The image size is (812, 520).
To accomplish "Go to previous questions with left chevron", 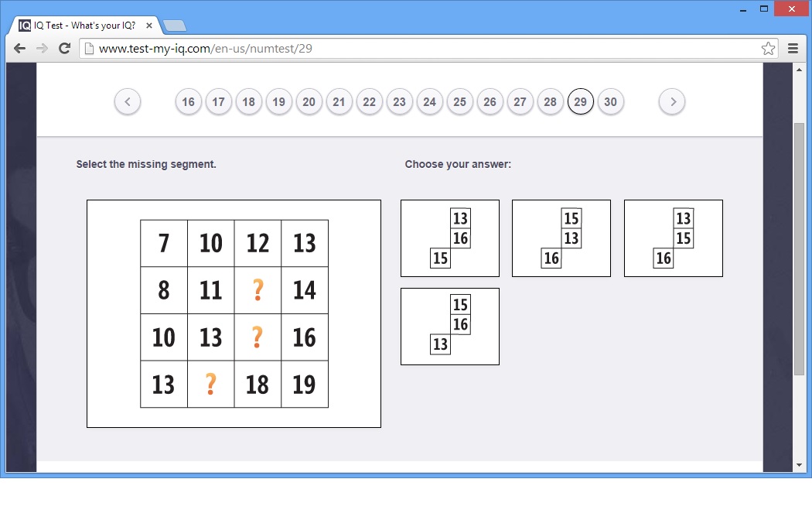I will point(128,101).
